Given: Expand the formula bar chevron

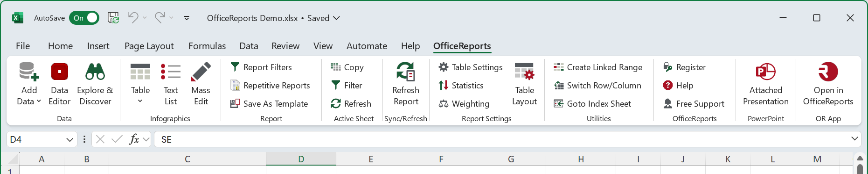Looking at the screenshot, I should pyautogui.click(x=855, y=139).
